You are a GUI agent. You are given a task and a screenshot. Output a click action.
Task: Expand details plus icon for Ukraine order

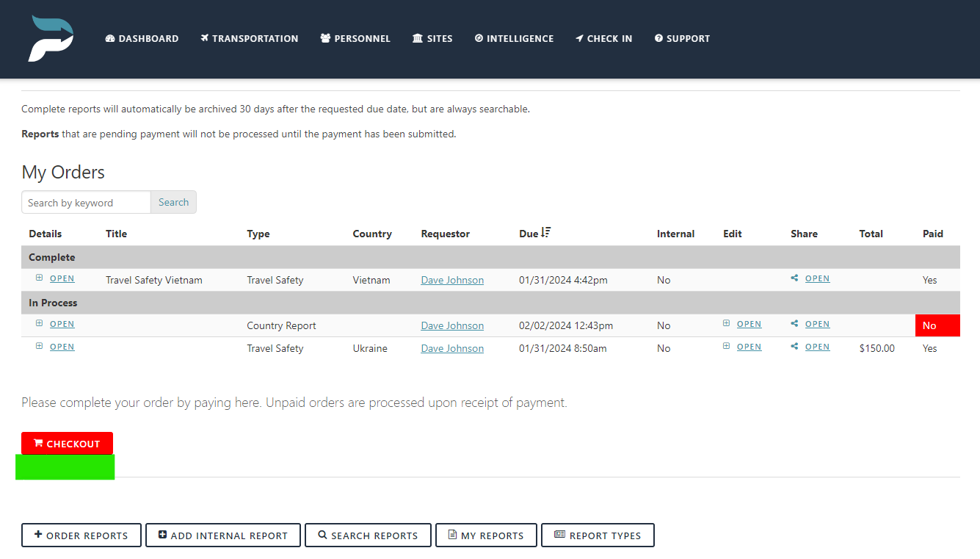(40, 347)
